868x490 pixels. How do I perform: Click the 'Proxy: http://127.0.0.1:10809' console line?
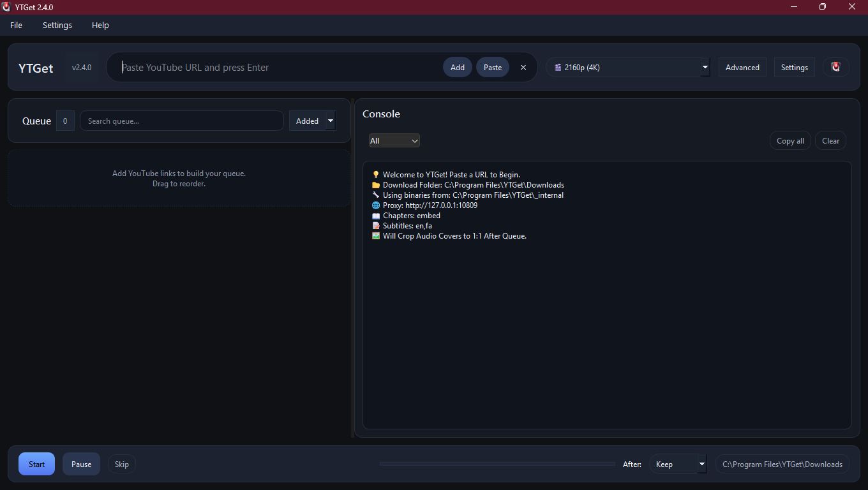point(424,205)
